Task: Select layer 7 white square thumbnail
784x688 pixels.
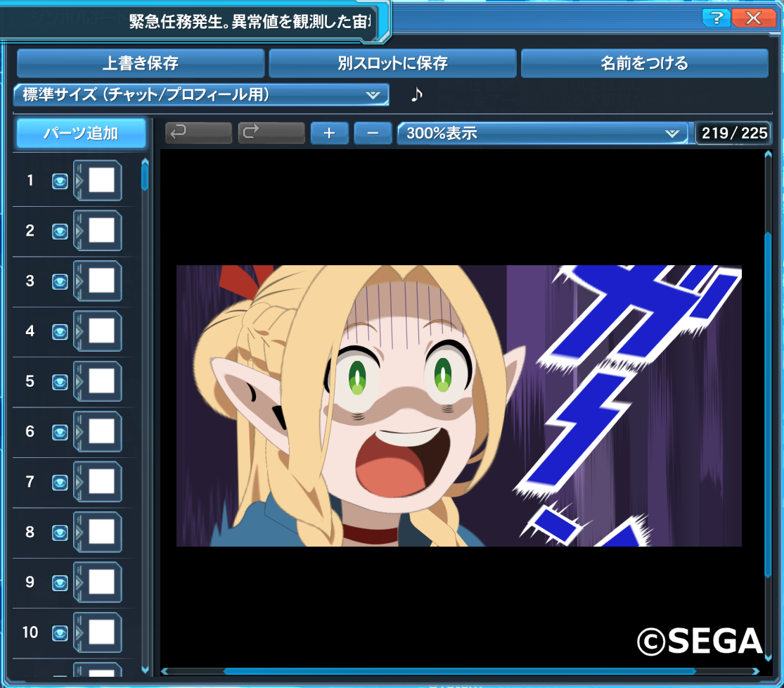Action: [x=101, y=482]
